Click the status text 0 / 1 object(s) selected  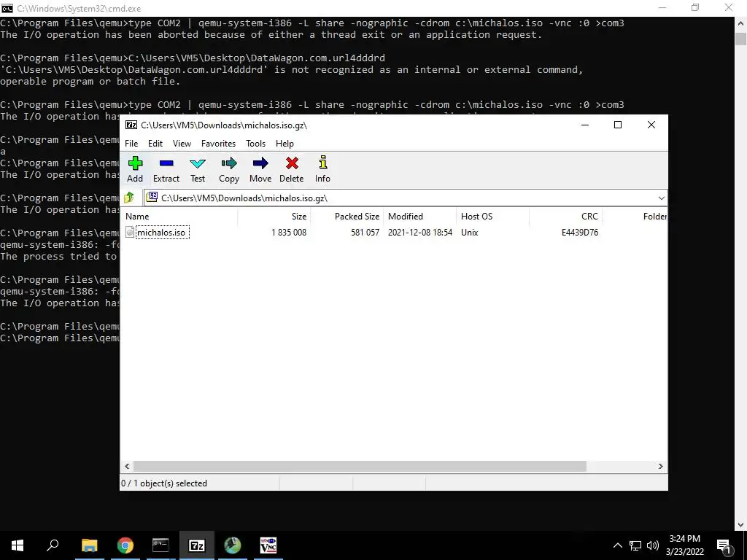(164, 483)
